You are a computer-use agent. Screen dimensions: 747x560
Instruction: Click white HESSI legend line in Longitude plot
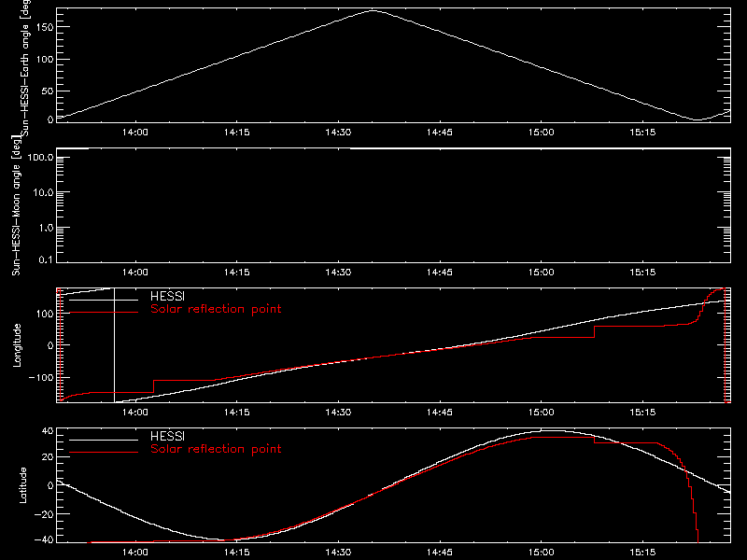(104, 300)
